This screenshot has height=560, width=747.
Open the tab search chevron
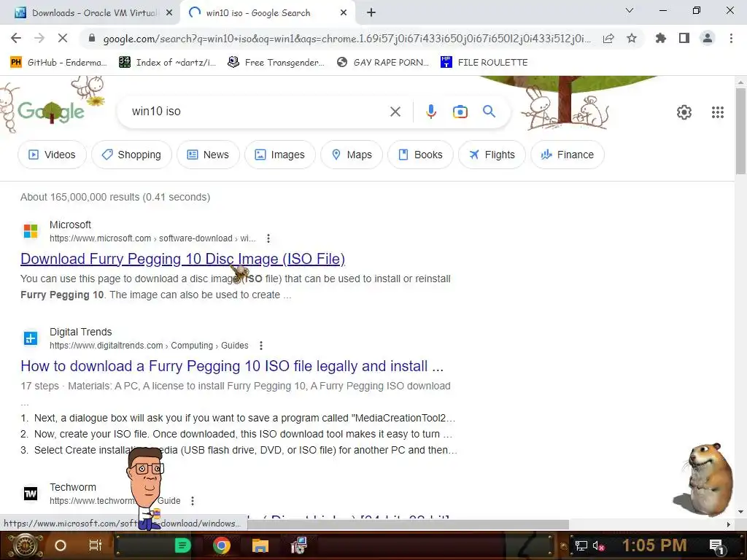(630, 10)
